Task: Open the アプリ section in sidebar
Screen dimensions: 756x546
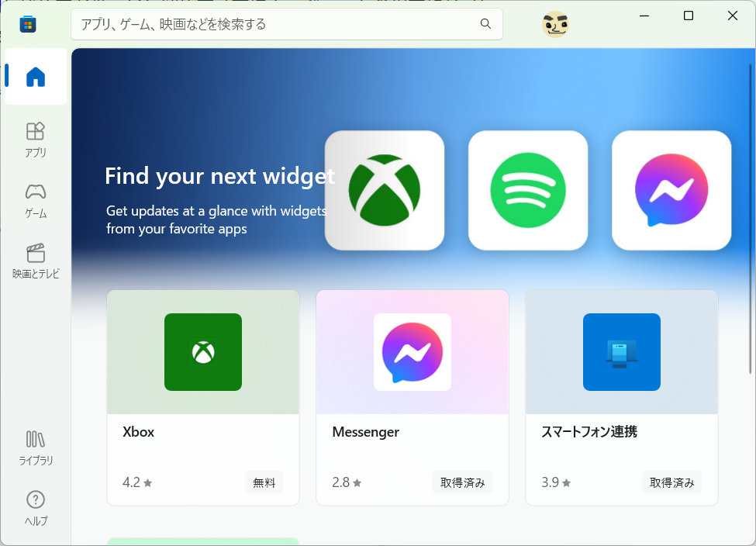Action: click(x=36, y=140)
